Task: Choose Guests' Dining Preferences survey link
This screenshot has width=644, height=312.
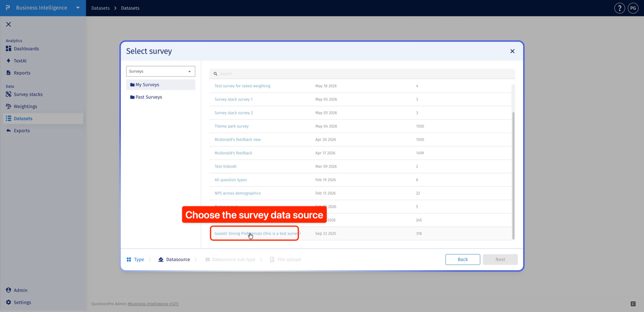Action: (x=257, y=233)
